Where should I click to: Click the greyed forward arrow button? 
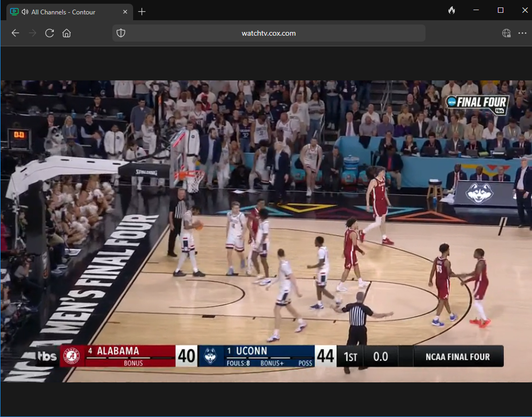click(32, 33)
